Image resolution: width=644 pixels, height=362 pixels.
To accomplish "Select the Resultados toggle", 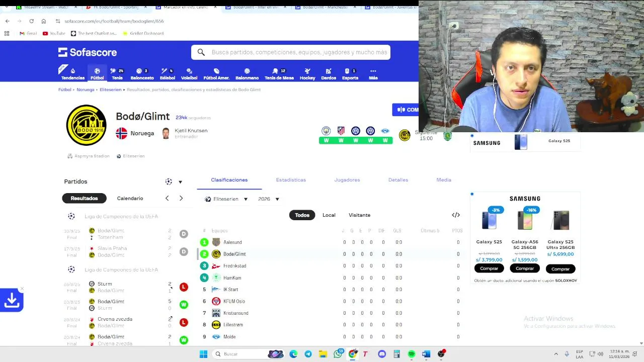I will [84, 198].
